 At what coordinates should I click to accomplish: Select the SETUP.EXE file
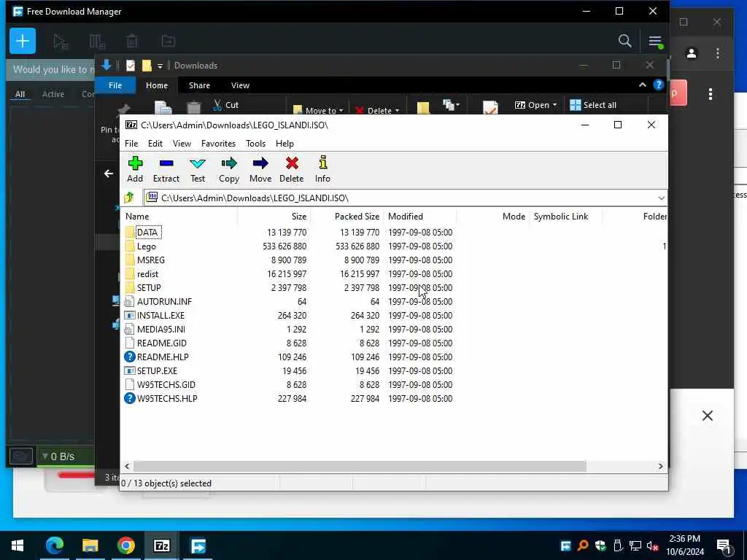tap(157, 370)
